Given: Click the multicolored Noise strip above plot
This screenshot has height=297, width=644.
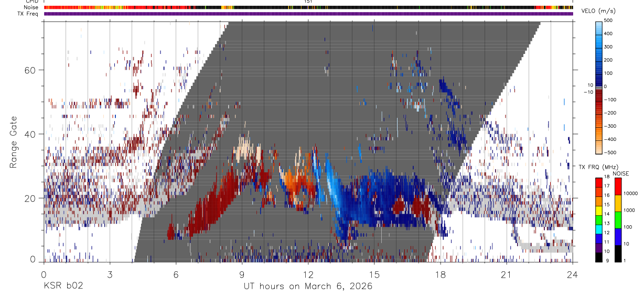Looking at the screenshot, I should [308, 8].
